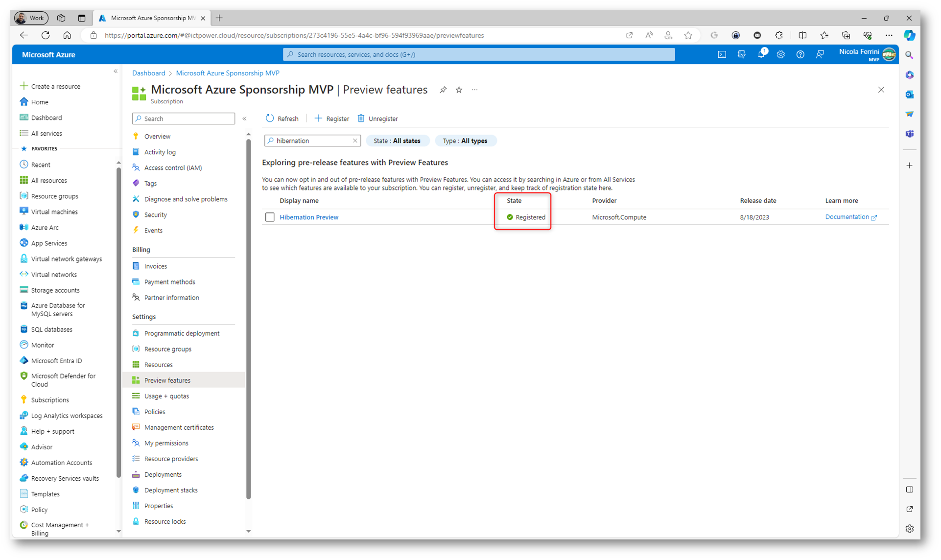Click the resource menu Search box
This screenshot has height=560, width=941.
coord(184,119)
